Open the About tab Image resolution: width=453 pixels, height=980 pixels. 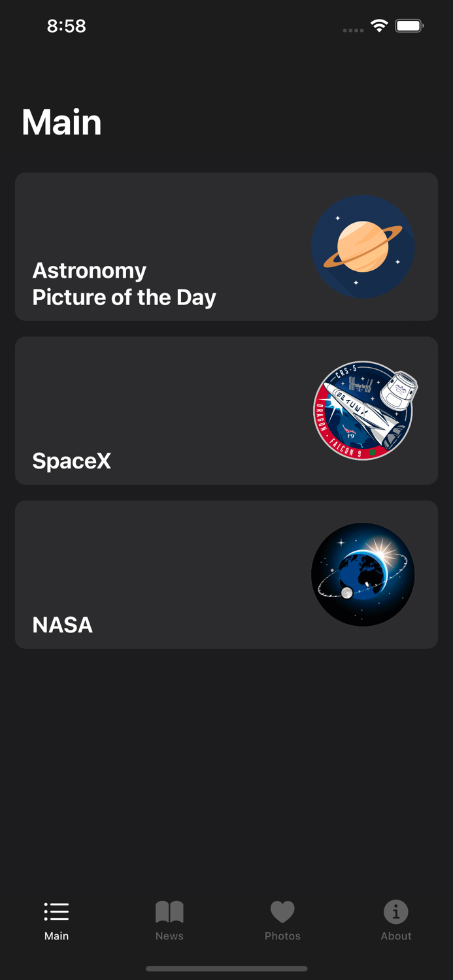coord(396,920)
